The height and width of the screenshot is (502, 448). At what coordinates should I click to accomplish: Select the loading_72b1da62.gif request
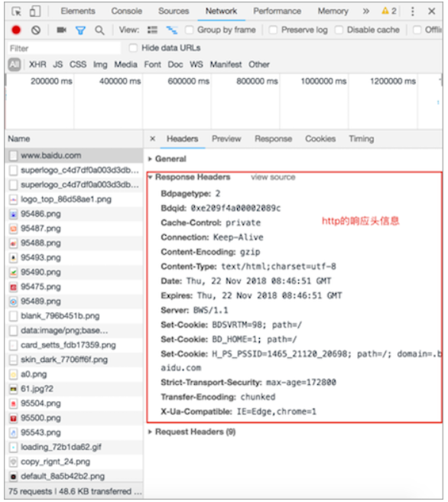[74, 447]
